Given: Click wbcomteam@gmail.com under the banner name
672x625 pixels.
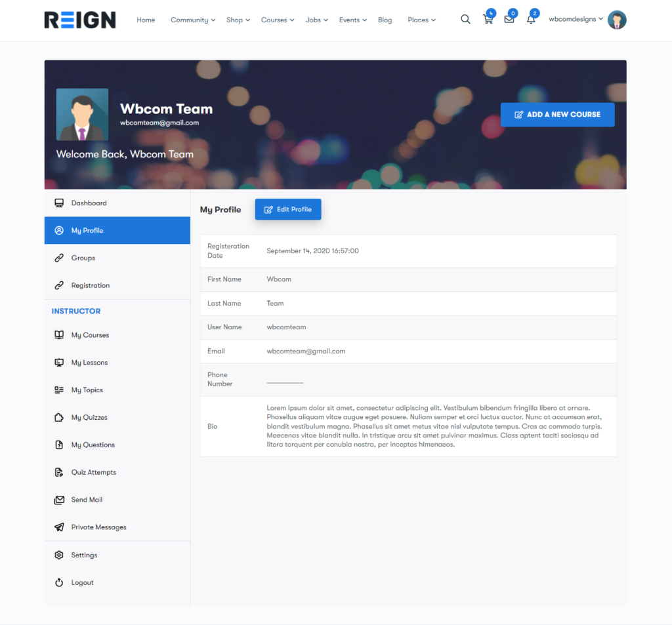Looking at the screenshot, I should (159, 123).
